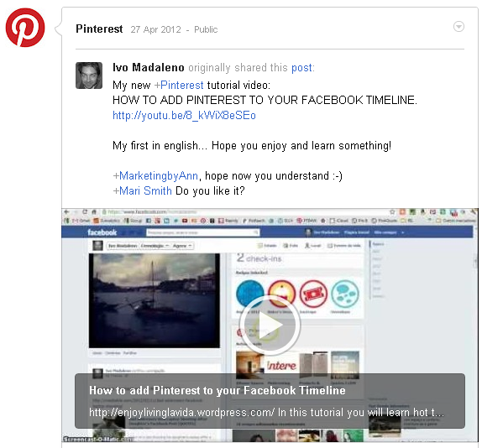Click the video title overlay text
Image resolution: width=482 pixels, height=448 pixels.
click(x=217, y=390)
